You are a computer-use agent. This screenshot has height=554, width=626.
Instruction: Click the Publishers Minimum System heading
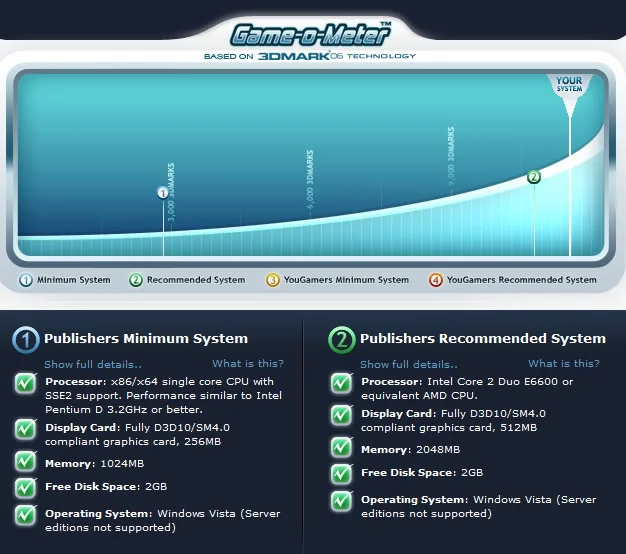point(146,339)
